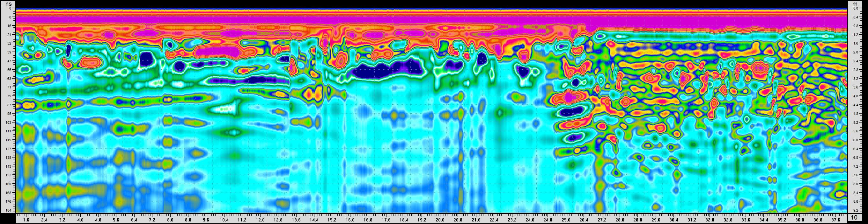This screenshot has height=224, width=868.
Task: Click the 0 ns tick on time axis
Action: 10,8
